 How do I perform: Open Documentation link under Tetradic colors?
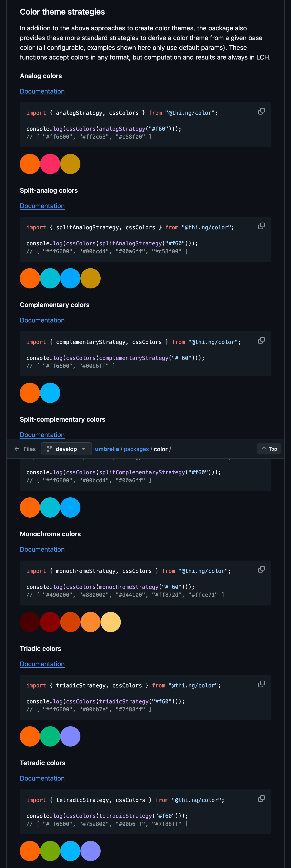click(42, 778)
